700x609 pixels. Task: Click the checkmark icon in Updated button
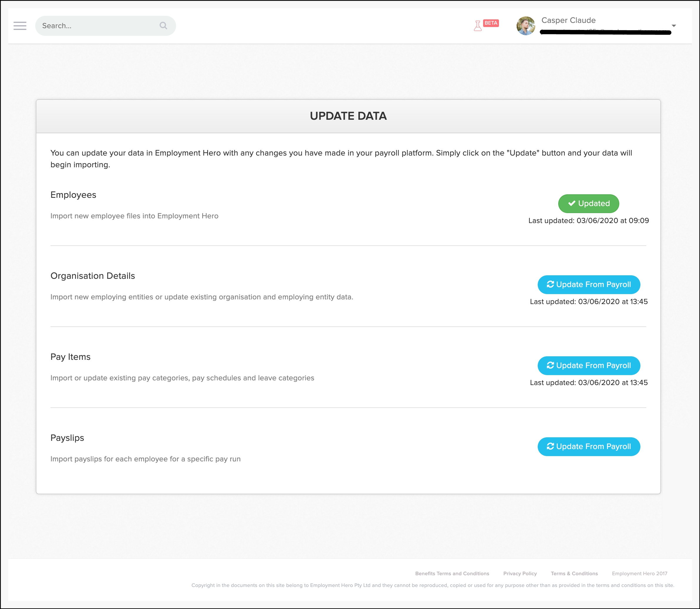coord(571,203)
